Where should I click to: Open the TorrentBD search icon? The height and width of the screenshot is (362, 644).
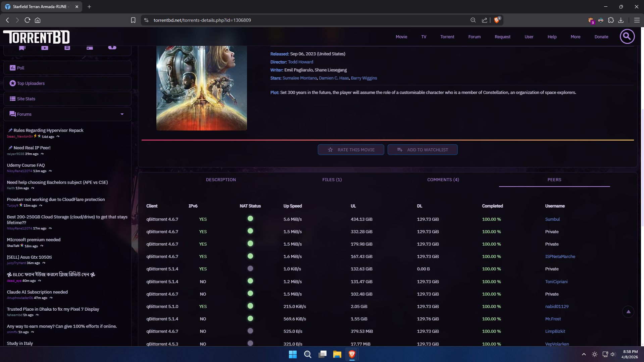click(x=627, y=37)
